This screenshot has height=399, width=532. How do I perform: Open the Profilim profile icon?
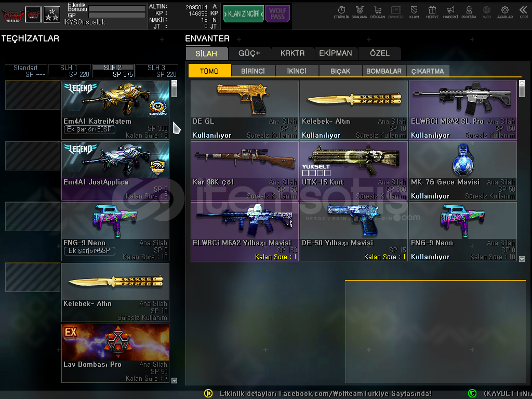[x=469, y=12]
